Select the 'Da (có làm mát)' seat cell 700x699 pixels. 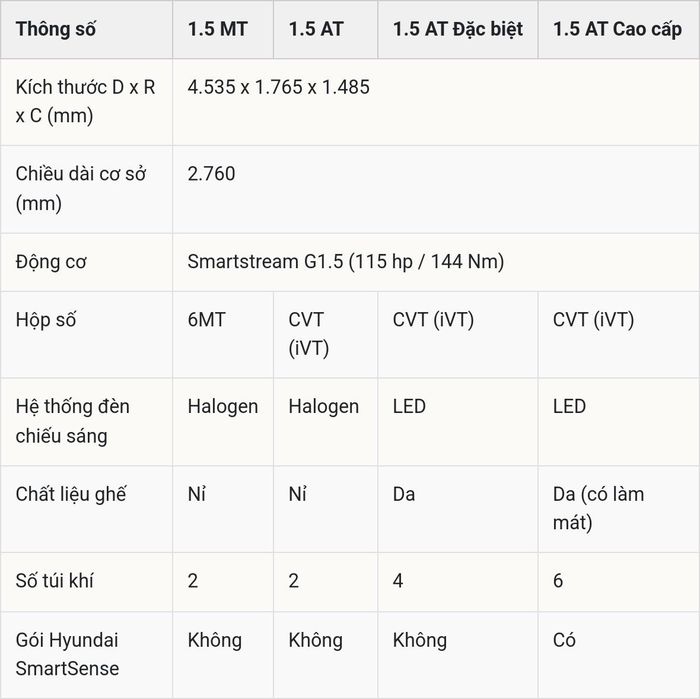click(x=598, y=508)
